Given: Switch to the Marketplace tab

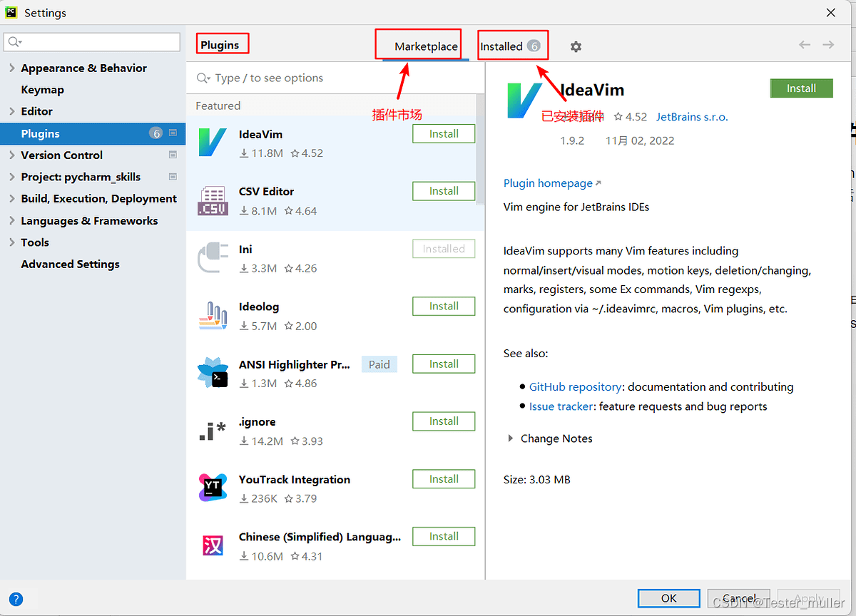Looking at the screenshot, I should pos(426,46).
